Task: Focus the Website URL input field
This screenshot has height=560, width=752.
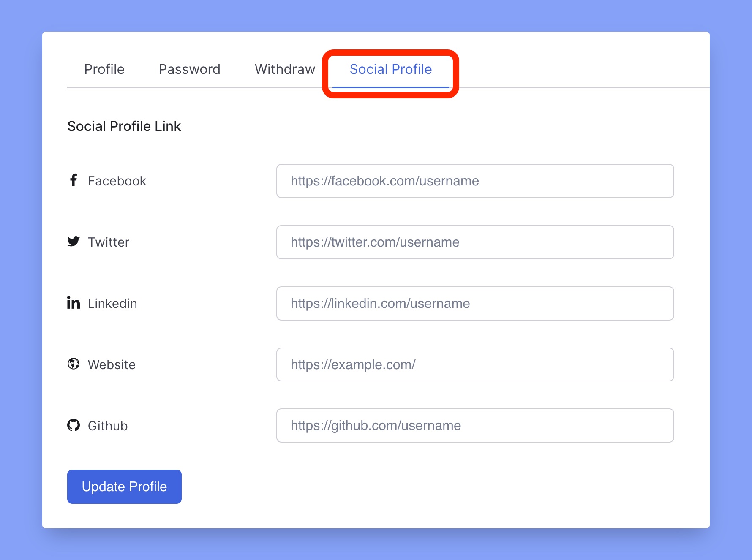Action: [x=475, y=364]
